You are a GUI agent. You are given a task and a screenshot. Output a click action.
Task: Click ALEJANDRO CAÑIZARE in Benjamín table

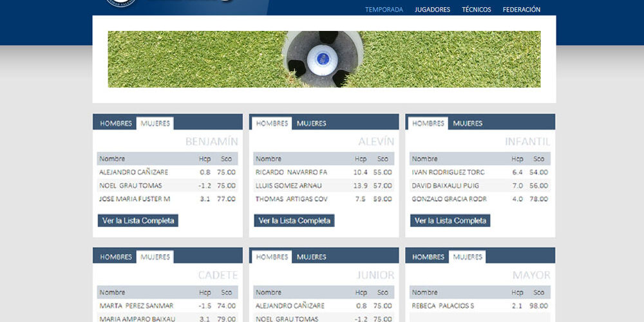click(x=133, y=172)
